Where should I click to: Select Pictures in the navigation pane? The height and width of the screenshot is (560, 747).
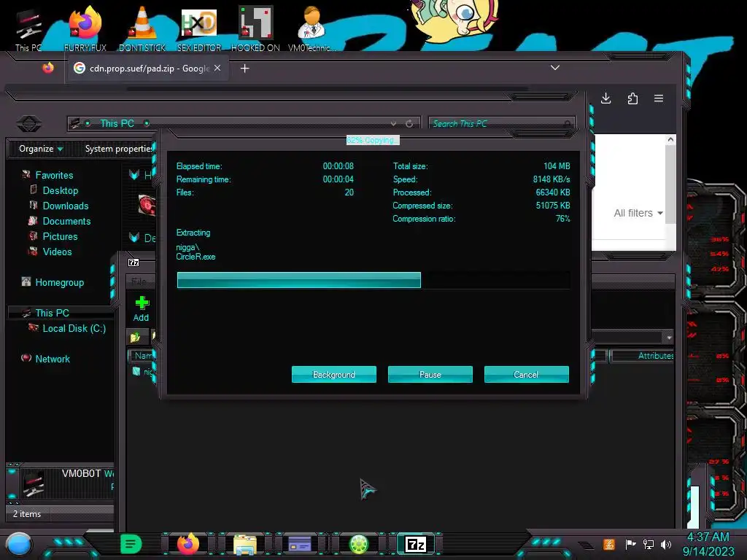60,236
